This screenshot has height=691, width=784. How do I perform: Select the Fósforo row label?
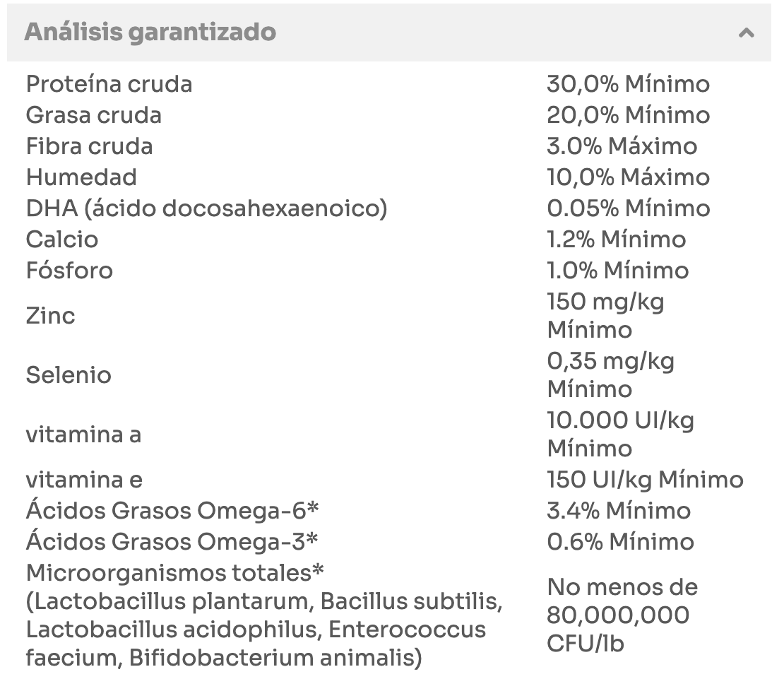[x=69, y=271]
